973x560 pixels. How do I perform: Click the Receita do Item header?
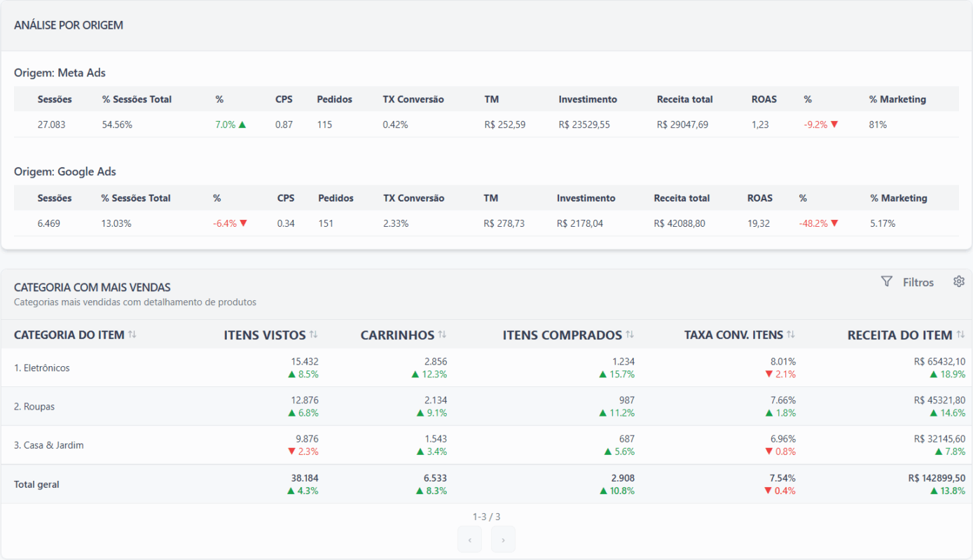tap(899, 335)
